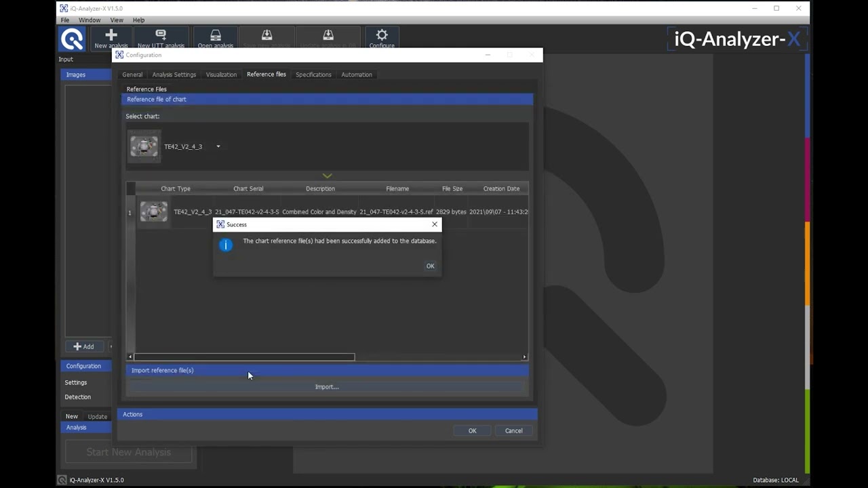Open analysis via the toolbar tray icon
Screen dimensions: 868x488
click(216, 35)
